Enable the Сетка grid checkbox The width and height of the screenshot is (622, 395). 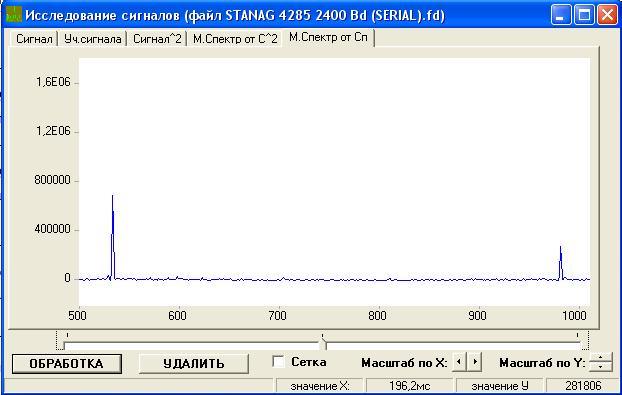[x=278, y=362]
